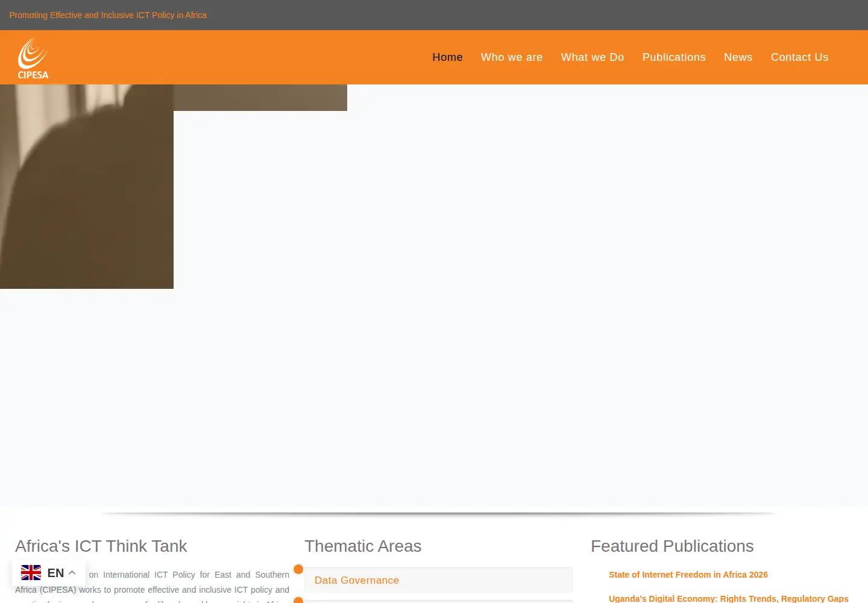The width and height of the screenshot is (868, 603).
Task: Click the UK flag language icon
Action: pos(31,573)
